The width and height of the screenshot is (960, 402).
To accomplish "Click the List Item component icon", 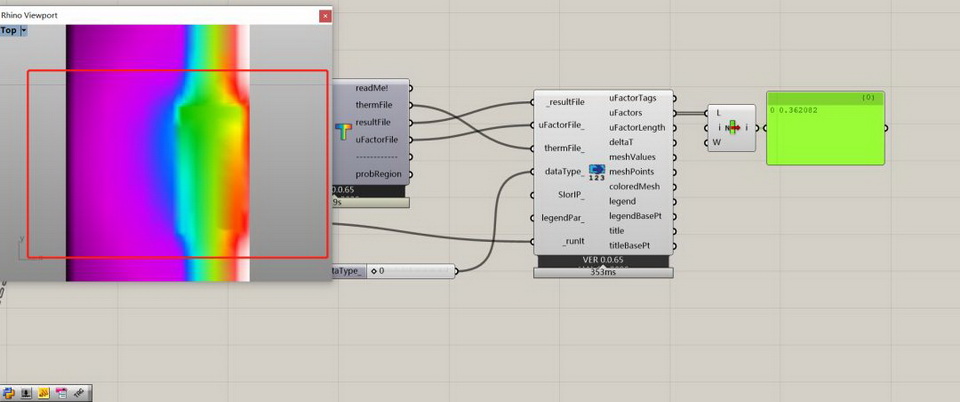I will tap(734, 128).
